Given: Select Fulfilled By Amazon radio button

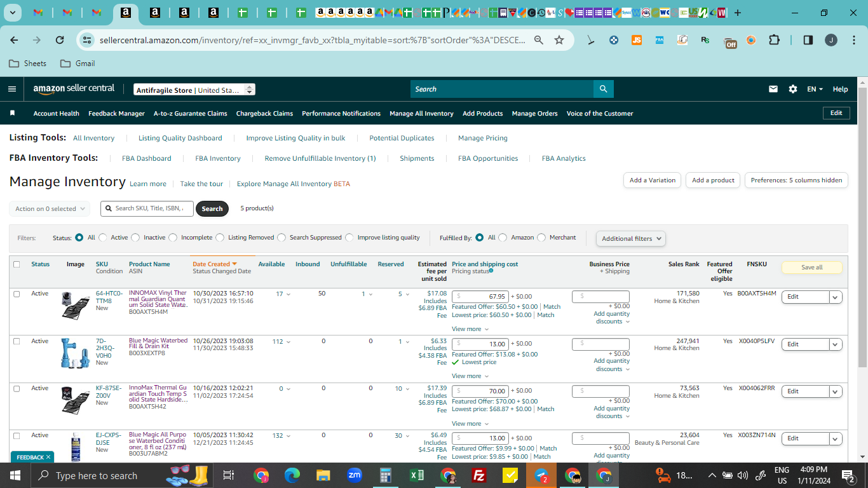Looking at the screenshot, I should [x=503, y=238].
